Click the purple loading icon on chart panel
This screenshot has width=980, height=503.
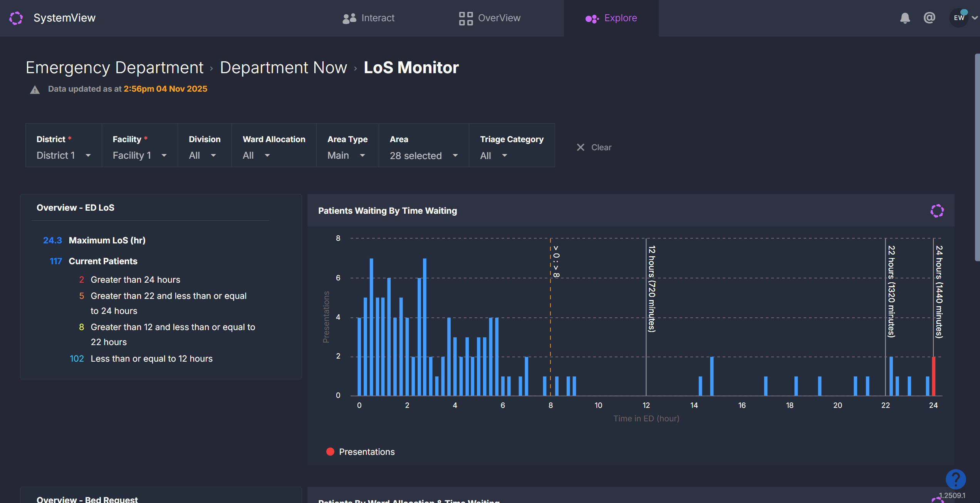(x=937, y=211)
